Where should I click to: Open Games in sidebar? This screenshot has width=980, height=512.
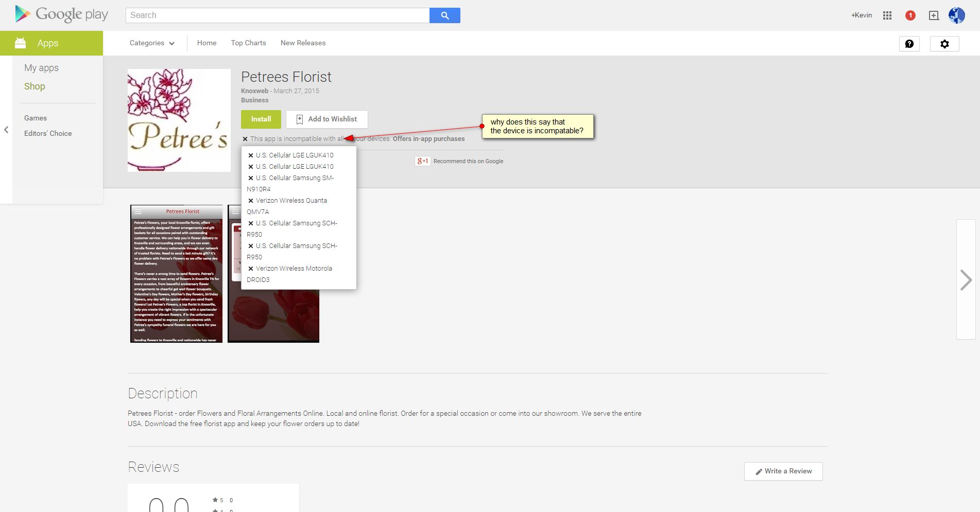tap(36, 118)
